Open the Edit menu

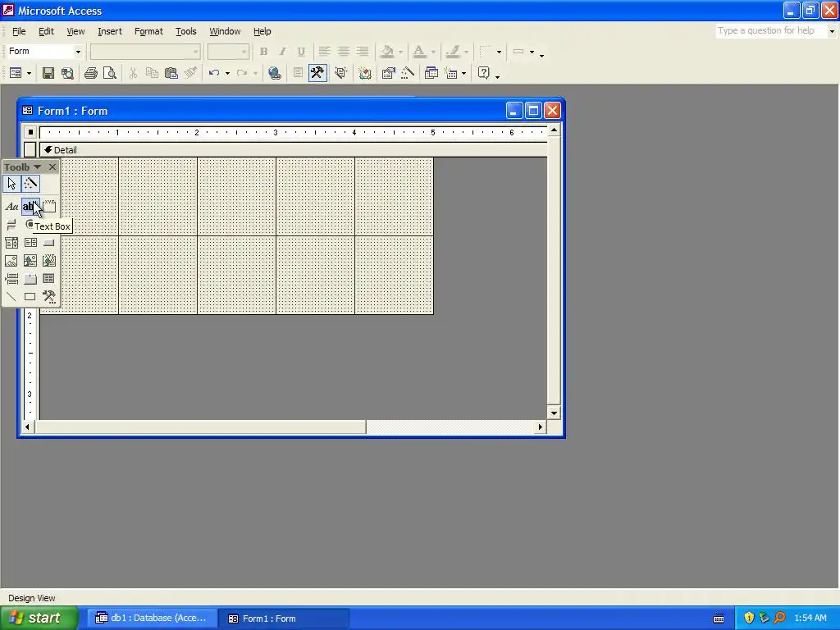(46, 32)
